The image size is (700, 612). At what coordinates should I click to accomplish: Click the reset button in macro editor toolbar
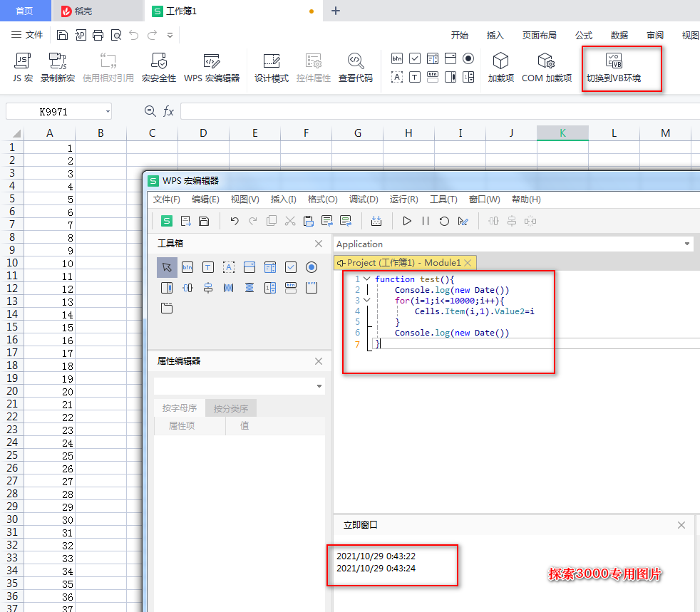[x=444, y=221]
